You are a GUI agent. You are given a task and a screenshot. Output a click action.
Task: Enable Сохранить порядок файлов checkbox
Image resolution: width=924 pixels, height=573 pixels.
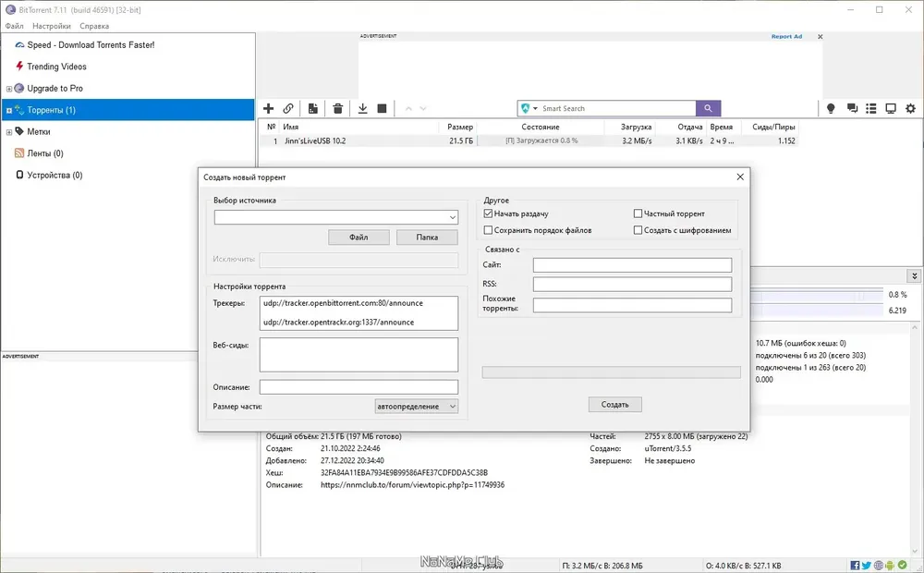click(x=488, y=230)
